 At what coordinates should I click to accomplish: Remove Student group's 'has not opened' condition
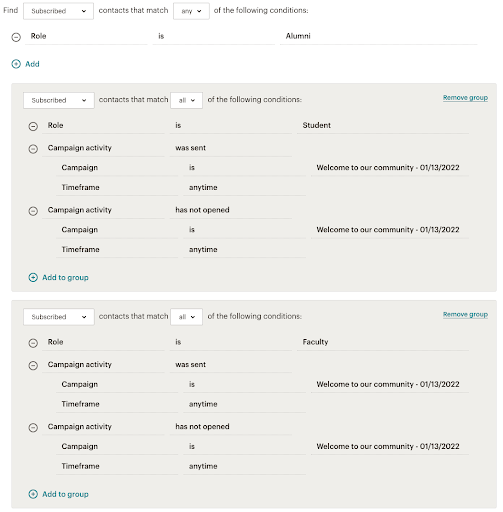point(33,211)
